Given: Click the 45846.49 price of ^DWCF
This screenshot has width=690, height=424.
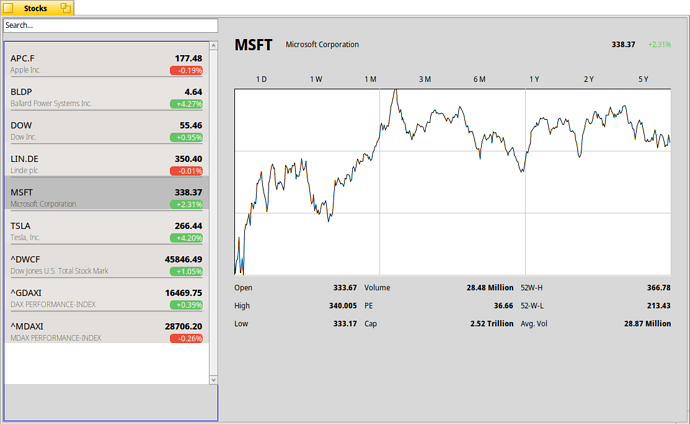Looking at the screenshot, I should tap(184, 260).
